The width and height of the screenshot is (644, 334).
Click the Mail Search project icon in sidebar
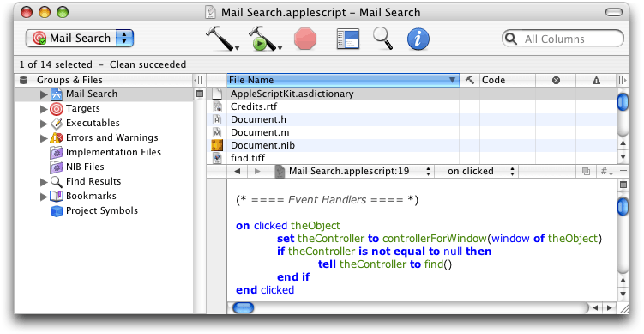pos(57,94)
